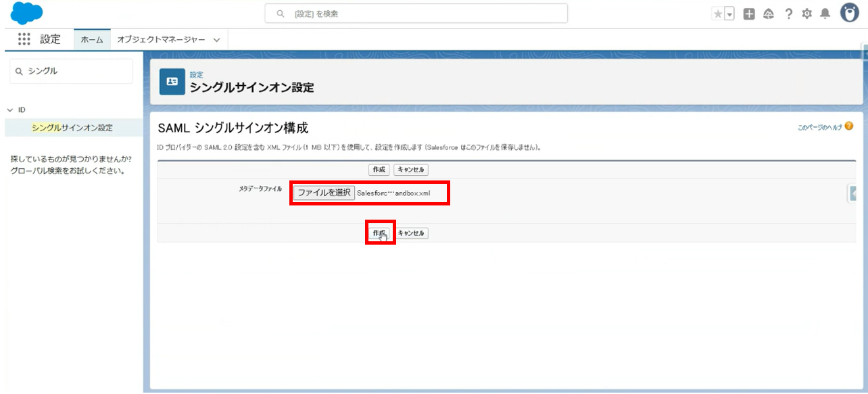Image resolution: width=868 pixels, height=394 pixels.
Task: Open the favorites list dropdown arrow
Action: 729,14
